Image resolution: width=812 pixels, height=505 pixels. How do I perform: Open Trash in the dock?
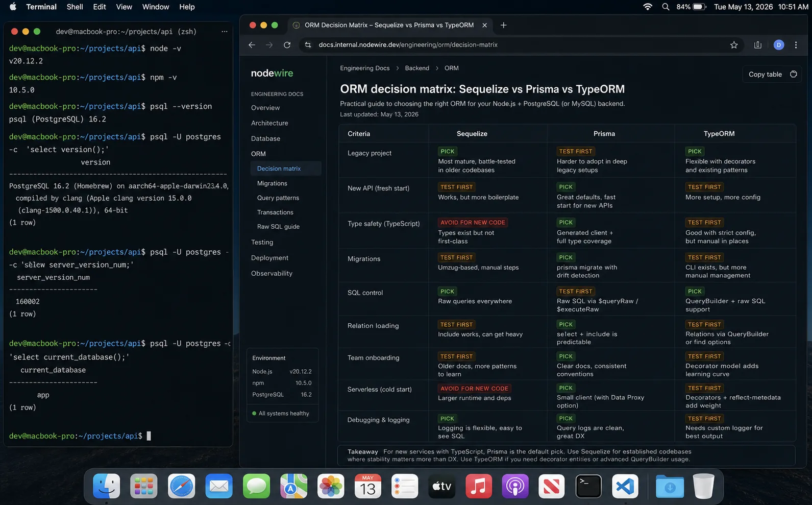coord(703,486)
